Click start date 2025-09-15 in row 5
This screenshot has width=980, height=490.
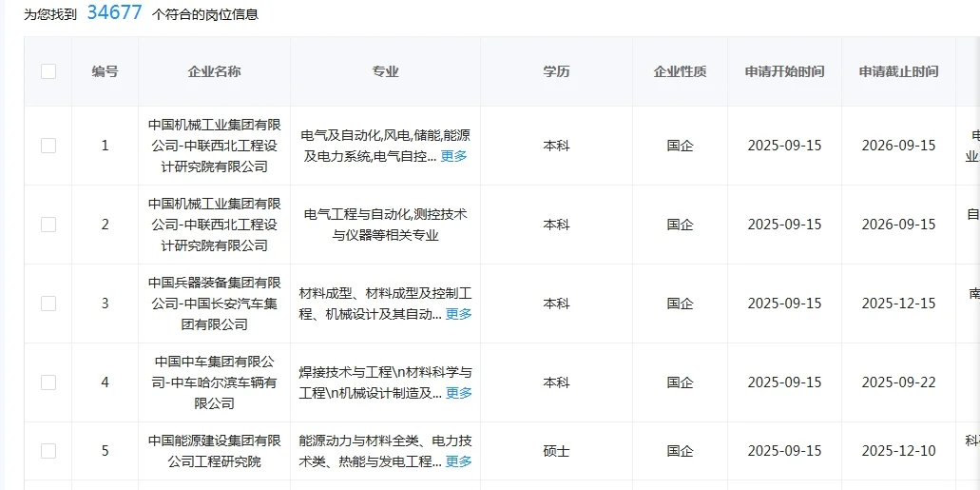[784, 451]
